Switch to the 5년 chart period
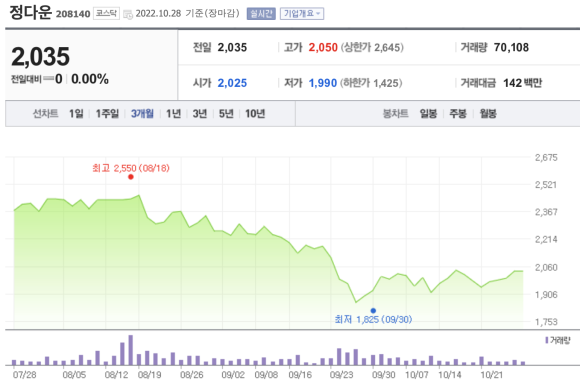The height and width of the screenshot is (392, 580). pyautogui.click(x=226, y=114)
